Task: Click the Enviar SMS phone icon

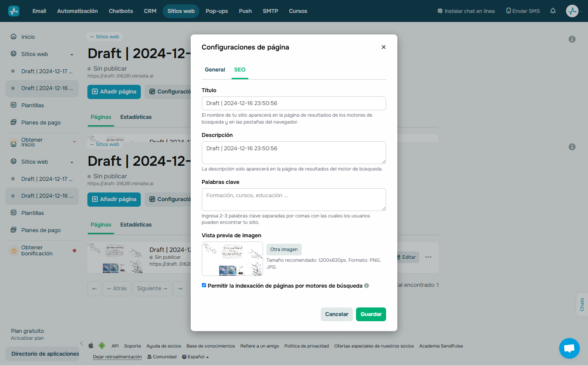Action: 508,11
